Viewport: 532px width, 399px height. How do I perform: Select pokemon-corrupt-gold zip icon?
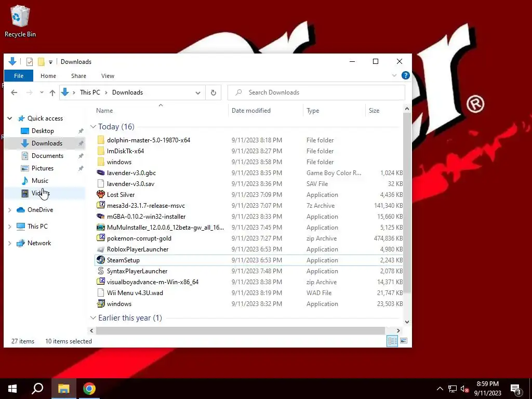coord(100,238)
